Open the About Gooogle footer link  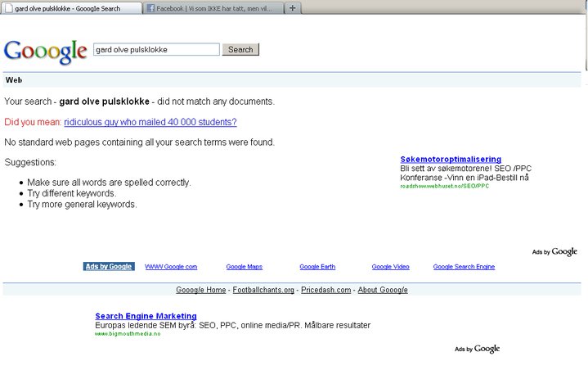383,290
